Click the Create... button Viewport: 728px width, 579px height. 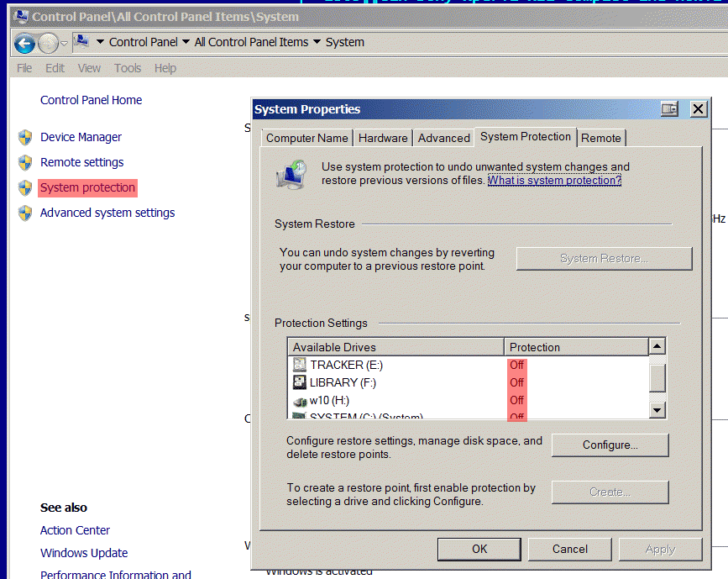[610, 492]
